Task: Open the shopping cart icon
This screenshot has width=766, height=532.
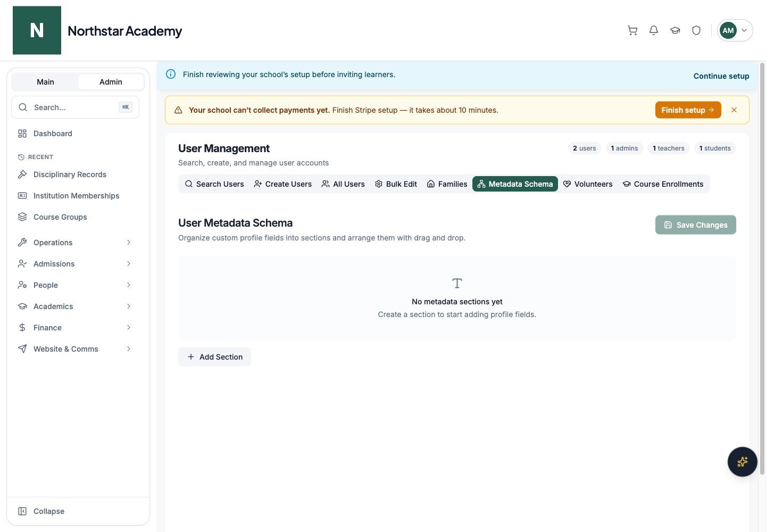Action: [632, 30]
